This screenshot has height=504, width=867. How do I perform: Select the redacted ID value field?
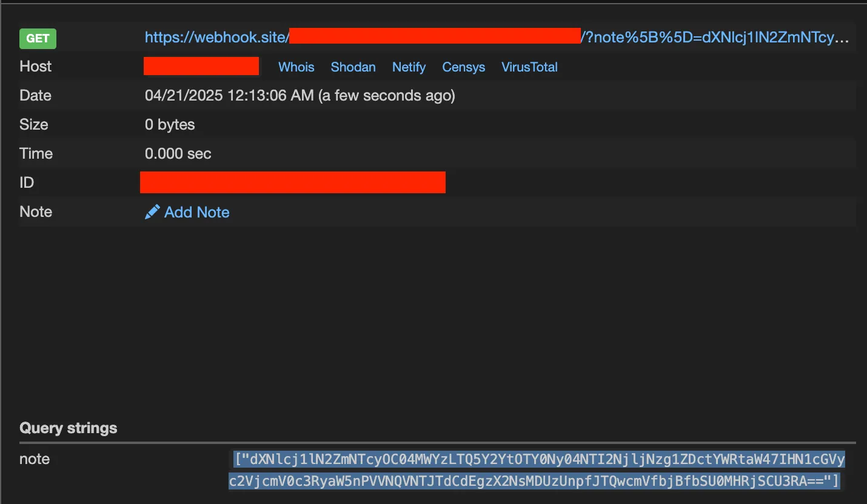coord(293,182)
